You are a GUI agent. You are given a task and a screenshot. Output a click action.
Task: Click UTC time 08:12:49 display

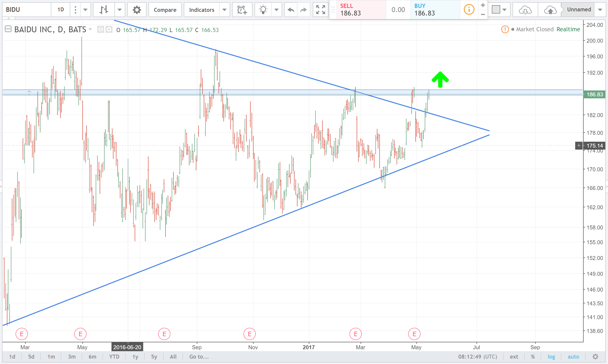[478, 357]
